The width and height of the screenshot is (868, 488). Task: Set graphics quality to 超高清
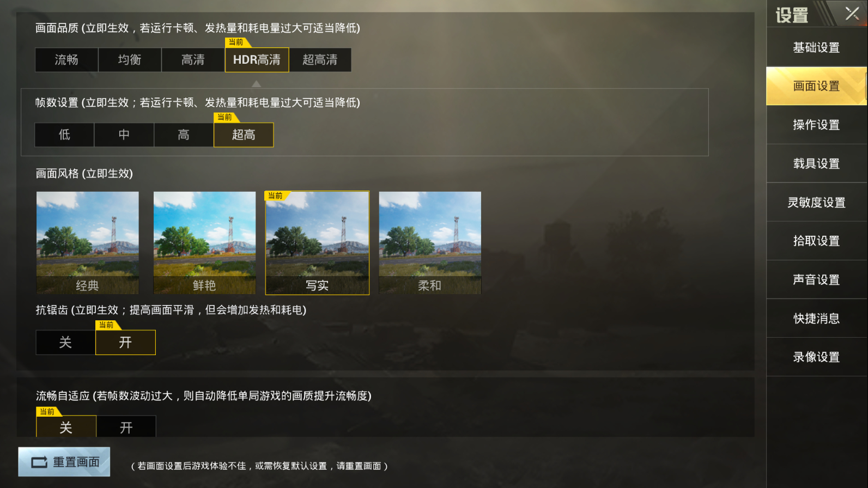click(x=320, y=60)
